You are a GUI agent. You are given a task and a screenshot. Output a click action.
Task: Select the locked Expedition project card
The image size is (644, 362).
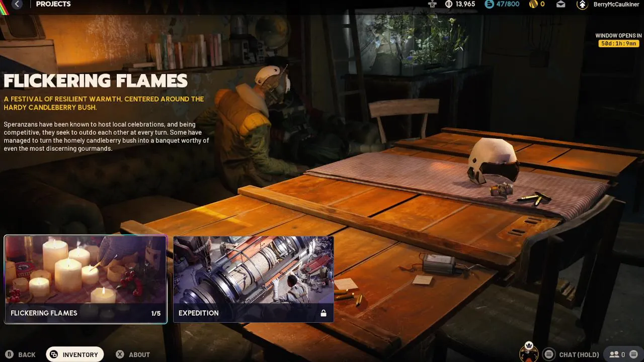point(253,279)
